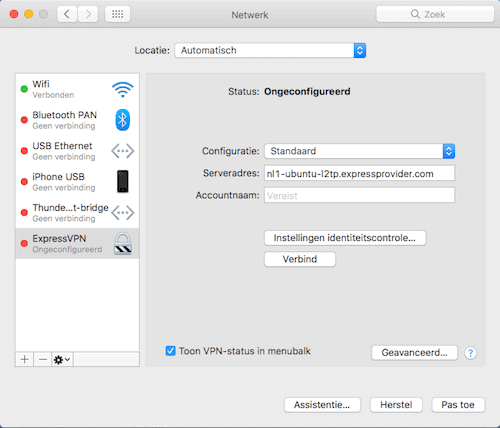Click the Wifi signal icon

[x=123, y=89]
